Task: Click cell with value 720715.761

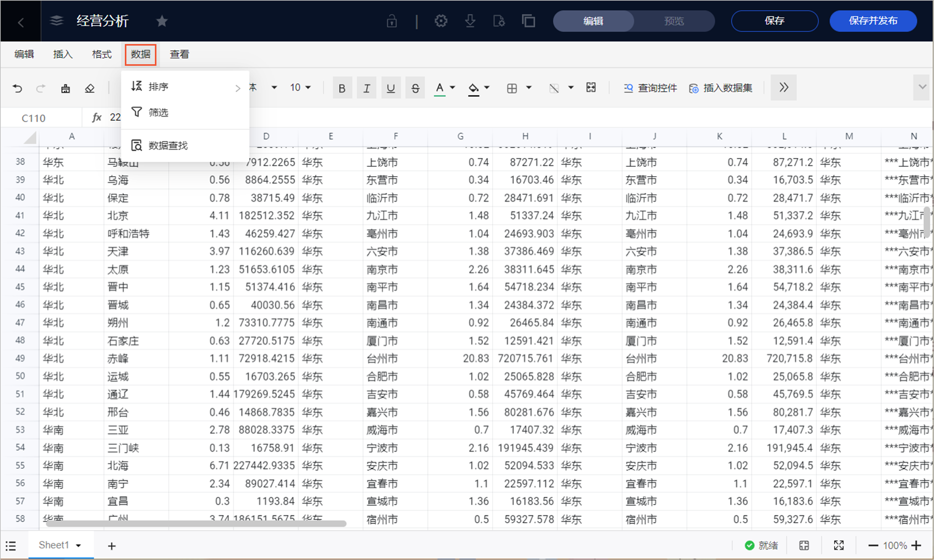Action: [525, 358]
